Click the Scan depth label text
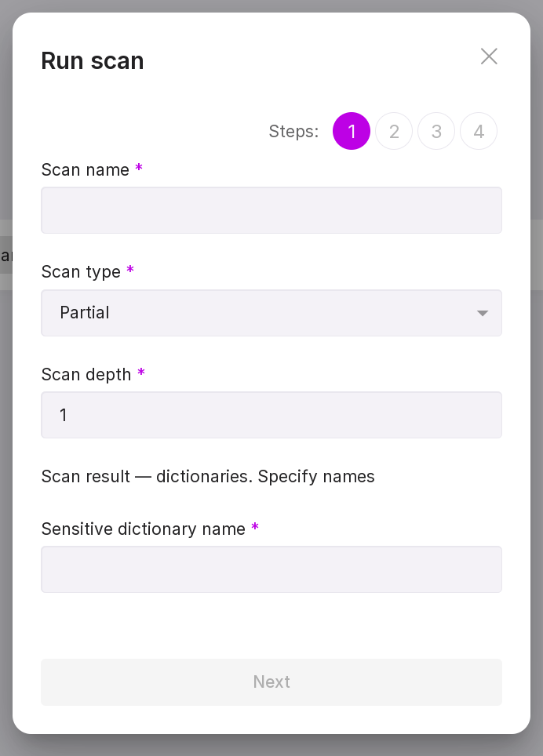This screenshot has height=756, width=543. click(x=86, y=375)
